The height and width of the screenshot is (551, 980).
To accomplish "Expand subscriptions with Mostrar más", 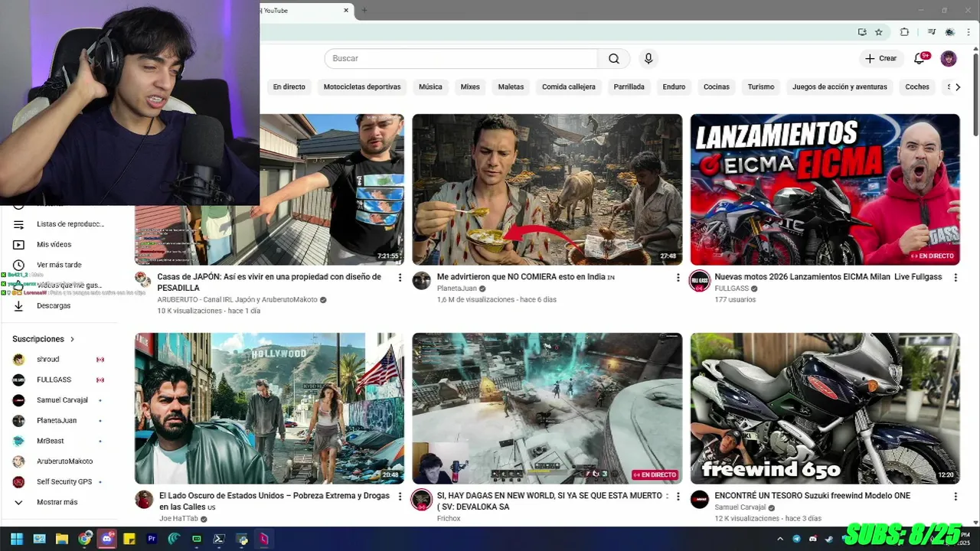I will pos(57,502).
